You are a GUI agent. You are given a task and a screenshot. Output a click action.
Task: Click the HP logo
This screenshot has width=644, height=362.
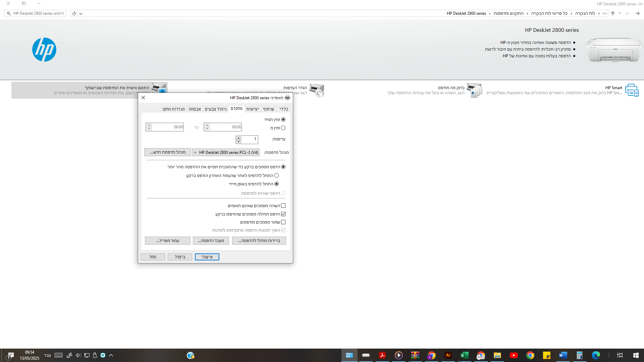pos(44,50)
